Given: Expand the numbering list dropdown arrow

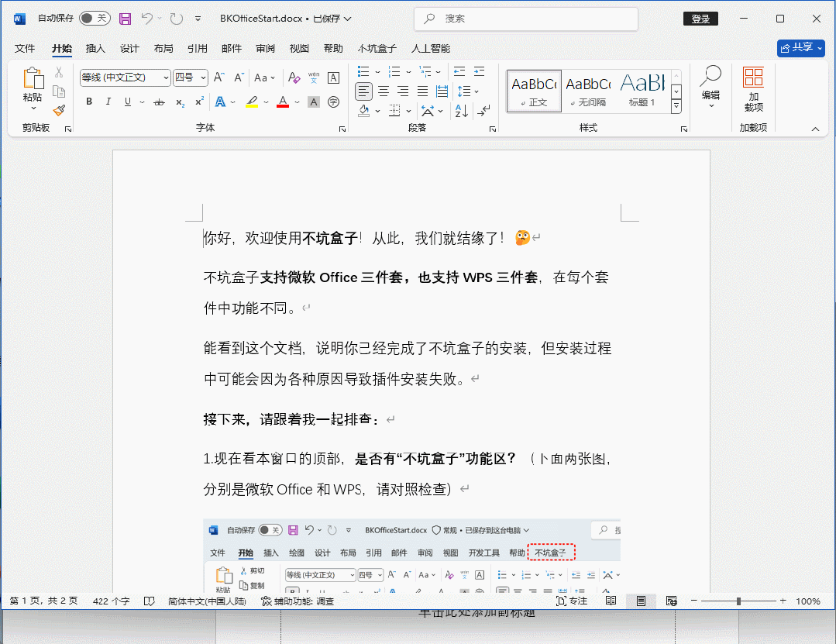Looking at the screenshot, I should coord(408,72).
